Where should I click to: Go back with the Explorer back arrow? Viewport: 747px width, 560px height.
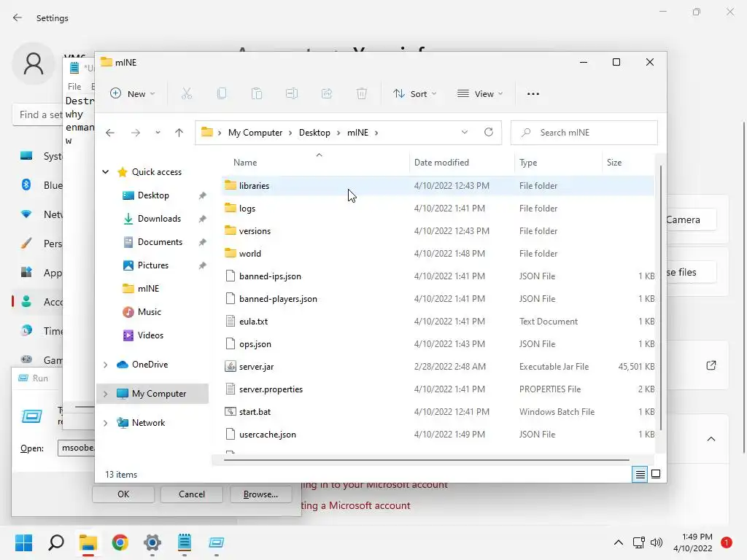pos(110,133)
